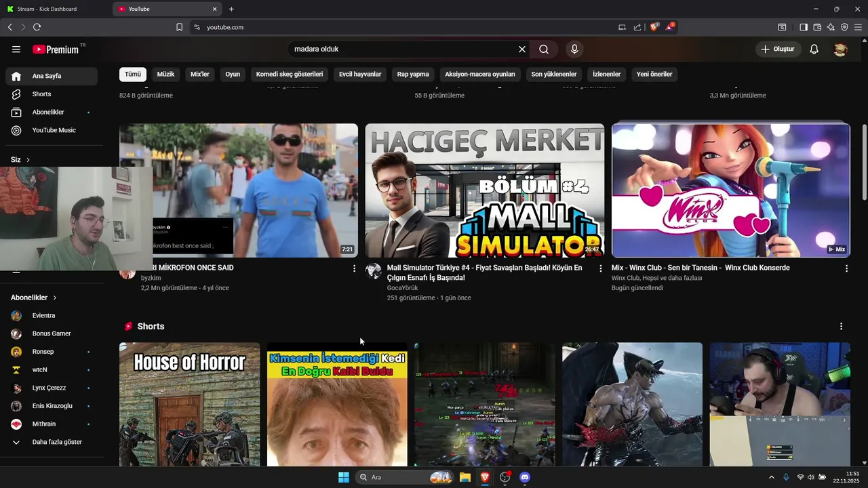Screen dimensions: 868x488
Task: Open the Brave Wallet icon
Action: click(x=817, y=27)
